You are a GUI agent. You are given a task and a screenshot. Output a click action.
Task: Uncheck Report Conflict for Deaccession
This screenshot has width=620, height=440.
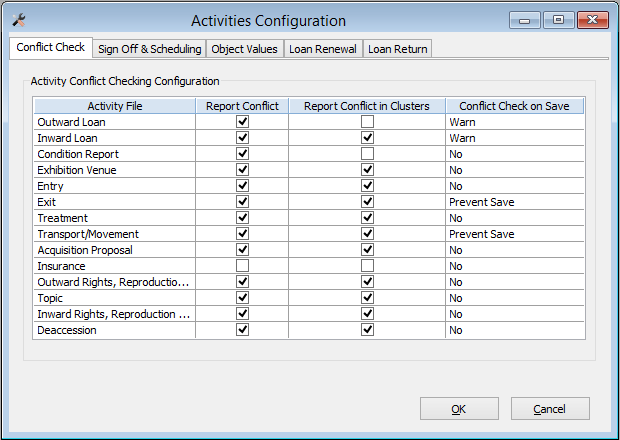tap(242, 330)
